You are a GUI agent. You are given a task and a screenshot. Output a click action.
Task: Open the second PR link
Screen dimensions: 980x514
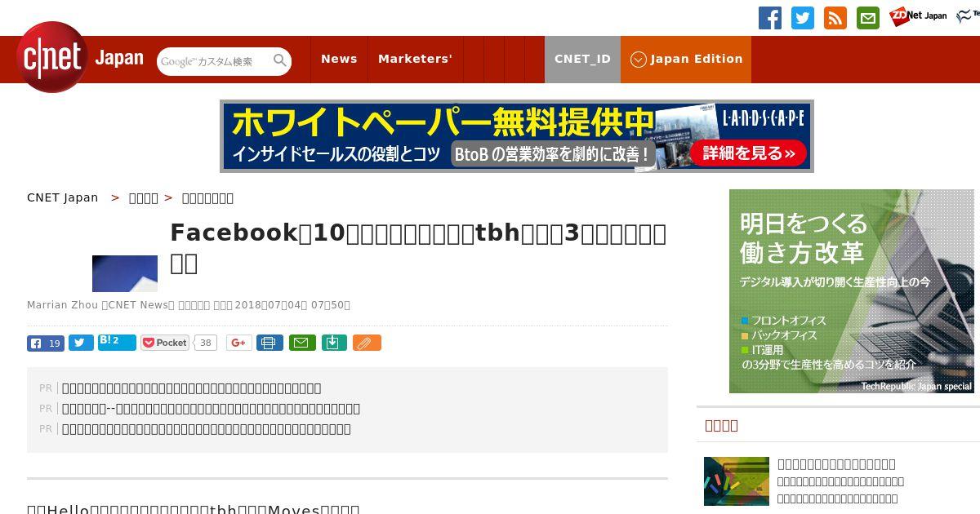211,409
